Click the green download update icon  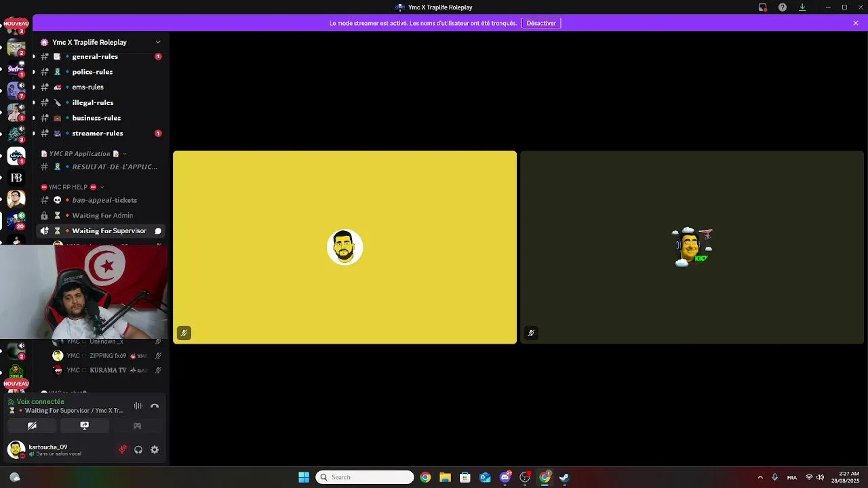[x=802, y=7]
